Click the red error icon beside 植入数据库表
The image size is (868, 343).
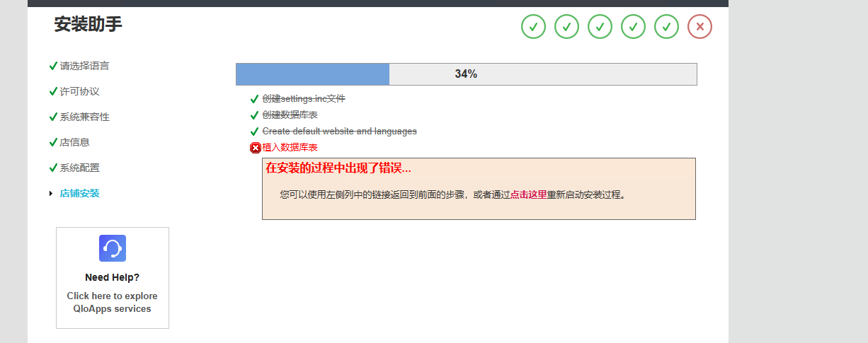tap(256, 148)
